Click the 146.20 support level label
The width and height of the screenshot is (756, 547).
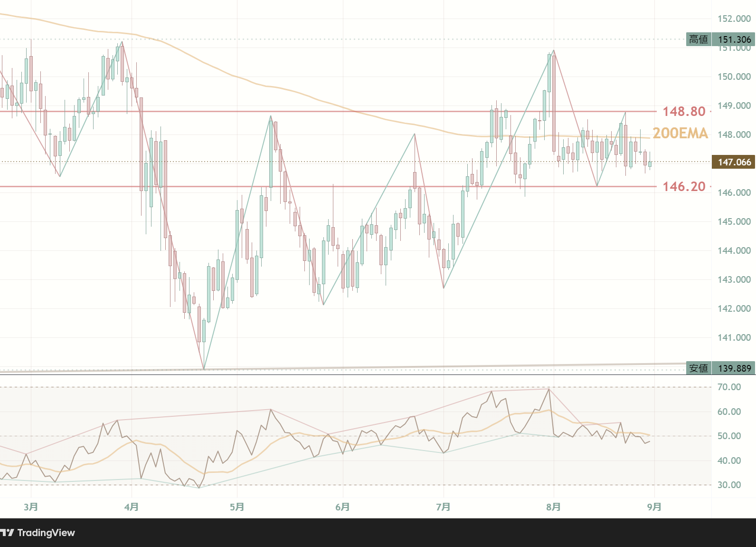(684, 187)
